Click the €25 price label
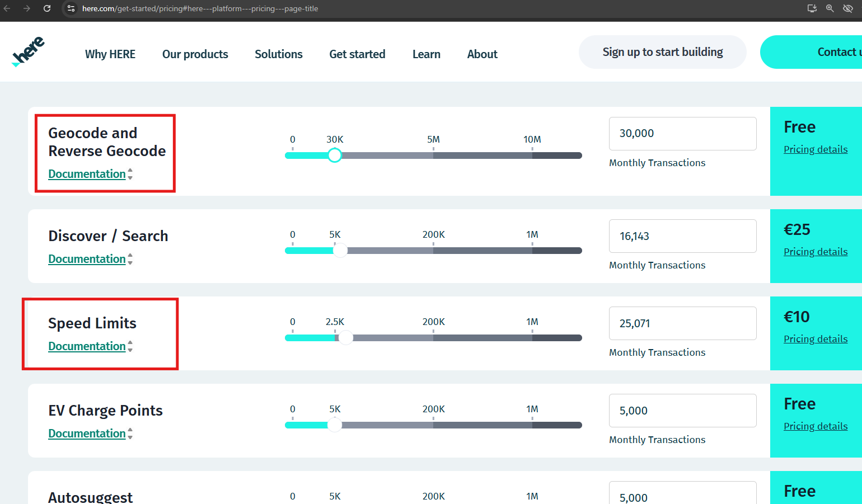Image resolution: width=862 pixels, height=504 pixels. [797, 229]
